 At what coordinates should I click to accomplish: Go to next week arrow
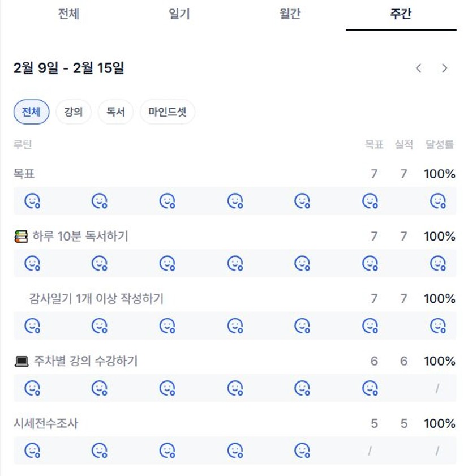(x=445, y=68)
